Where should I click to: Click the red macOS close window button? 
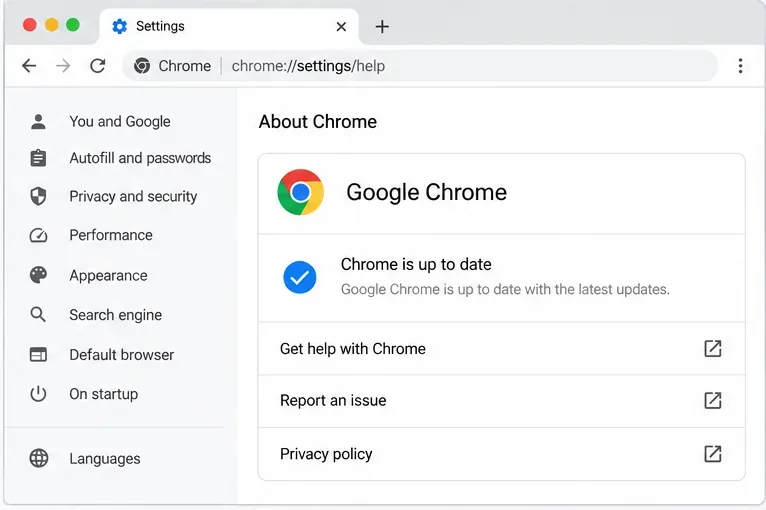30,24
